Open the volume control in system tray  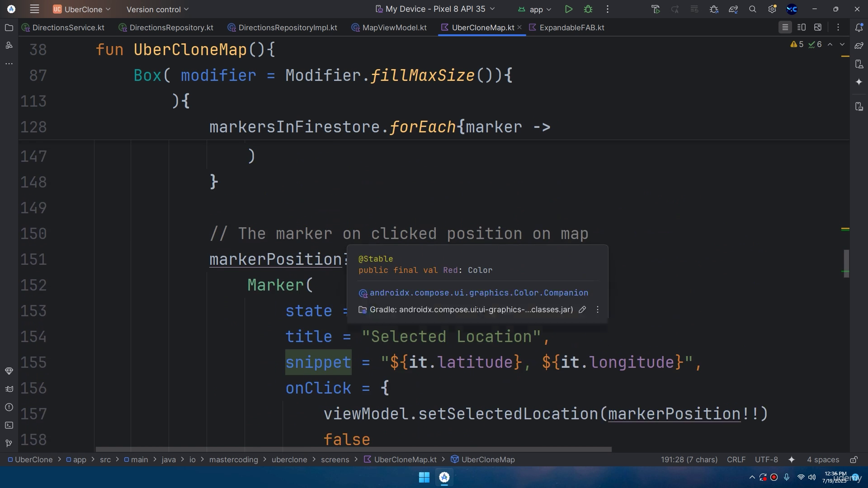[x=812, y=477]
